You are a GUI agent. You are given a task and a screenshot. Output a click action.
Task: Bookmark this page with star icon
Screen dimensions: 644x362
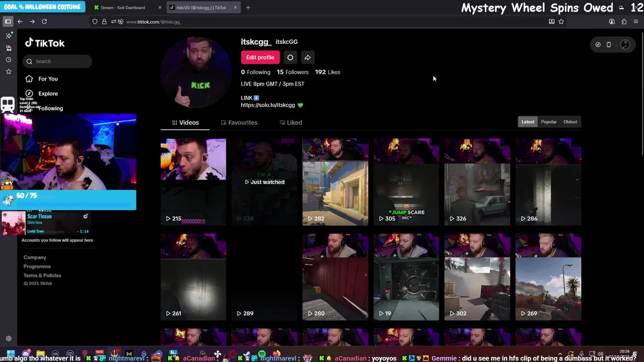pyautogui.click(x=561, y=22)
